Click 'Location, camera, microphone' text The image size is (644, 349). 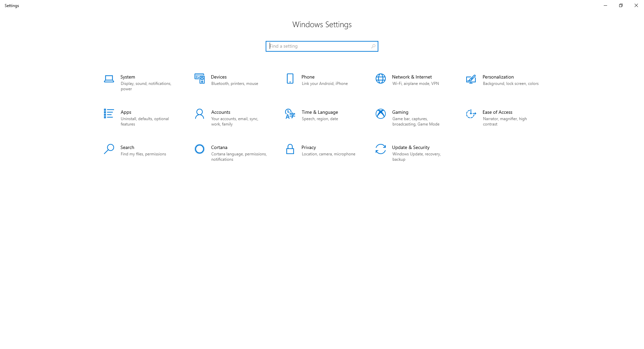pyautogui.click(x=328, y=154)
